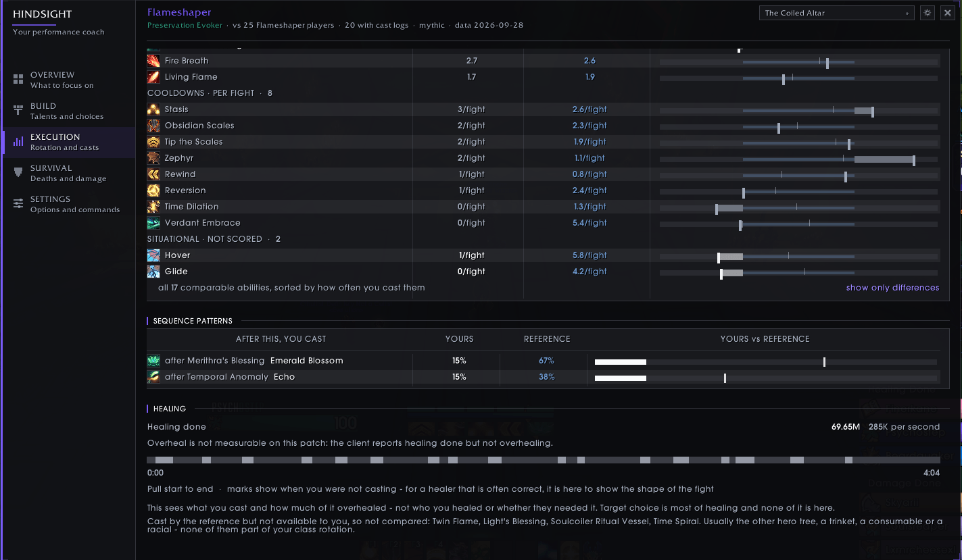Click the Time Dilation icon
The image size is (962, 560).
click(153, 207)
